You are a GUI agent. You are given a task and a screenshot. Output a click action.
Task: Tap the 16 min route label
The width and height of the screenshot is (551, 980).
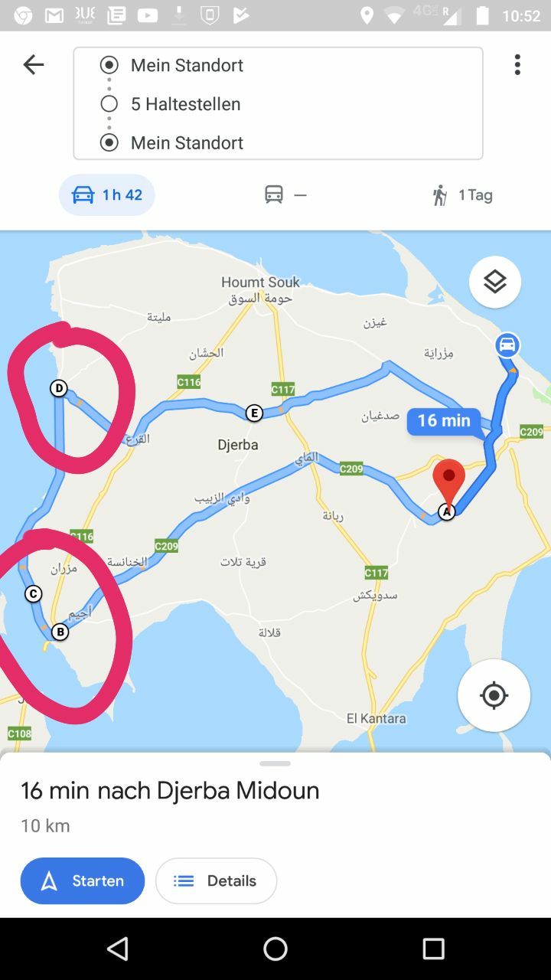pos(444,420)
